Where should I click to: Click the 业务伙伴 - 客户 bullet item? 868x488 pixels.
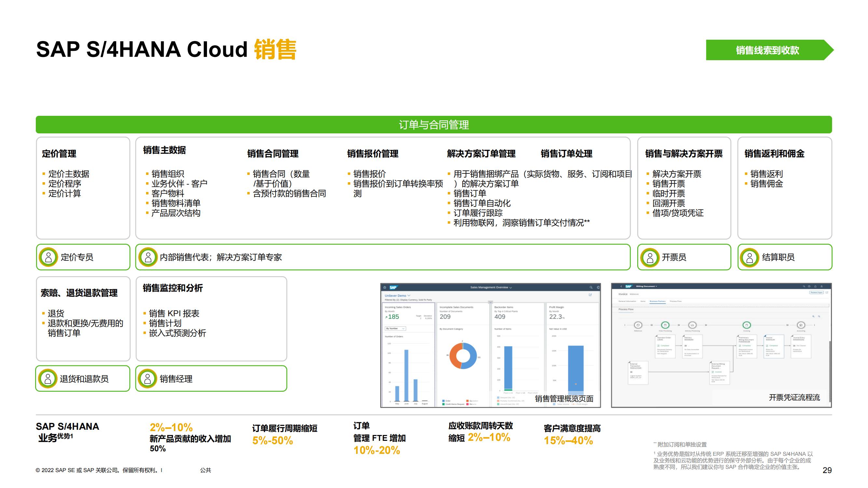pos(179,183)
